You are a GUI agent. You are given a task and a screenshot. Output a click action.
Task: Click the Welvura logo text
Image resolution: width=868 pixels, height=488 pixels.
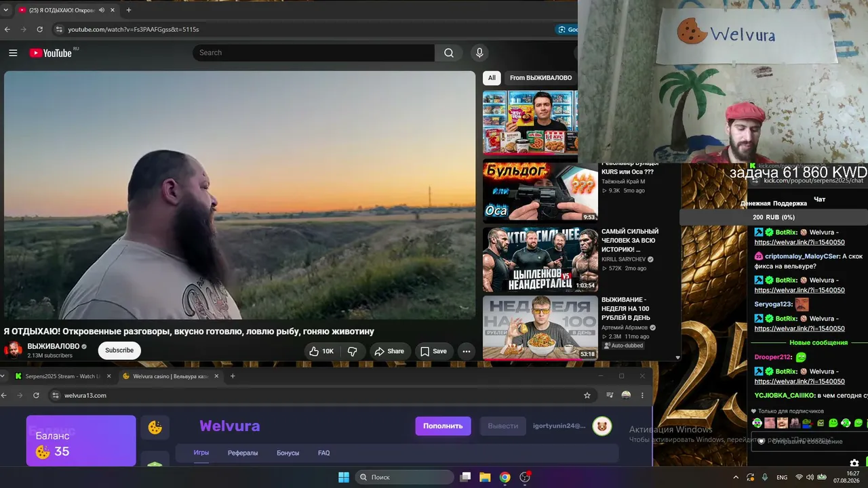click(230, 426)
